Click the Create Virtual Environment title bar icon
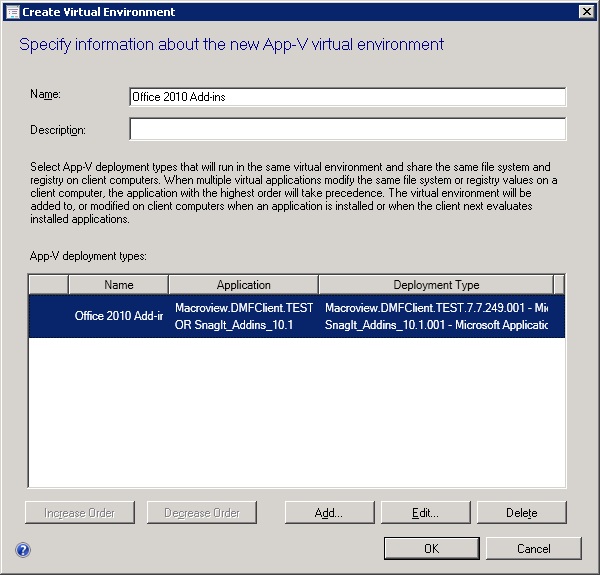Screen dimensions: 600x575 point(12,11)
